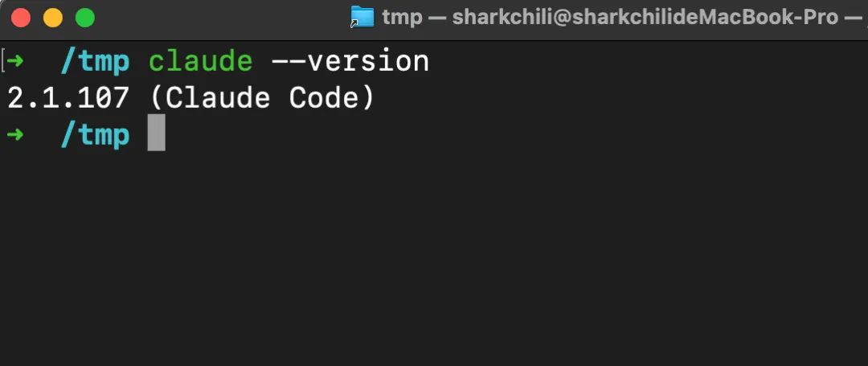
Task: Click the empty title bar left of folder icon
Action: tap(222, 18)
